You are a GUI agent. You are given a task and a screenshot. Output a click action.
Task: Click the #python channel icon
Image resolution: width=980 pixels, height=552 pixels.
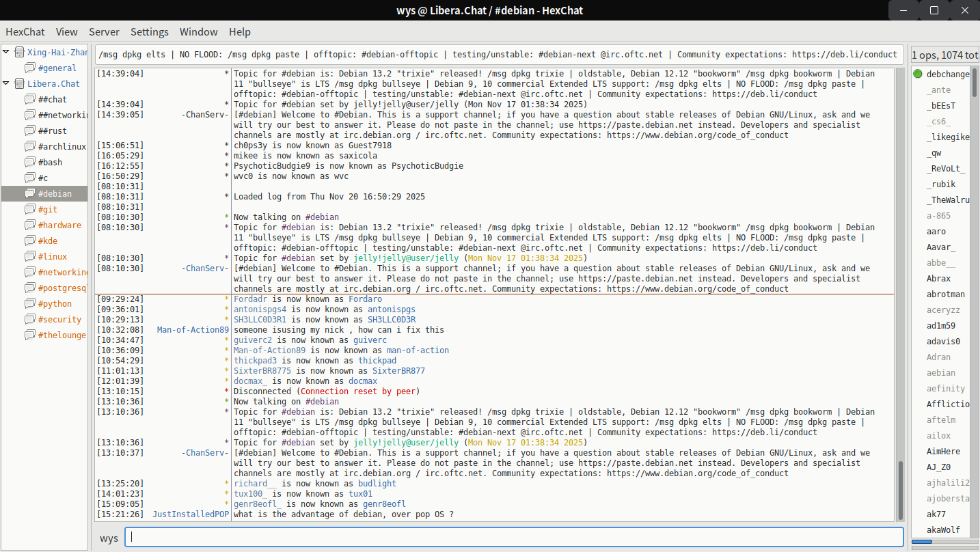pyautogui.click(x=29, y=304)
